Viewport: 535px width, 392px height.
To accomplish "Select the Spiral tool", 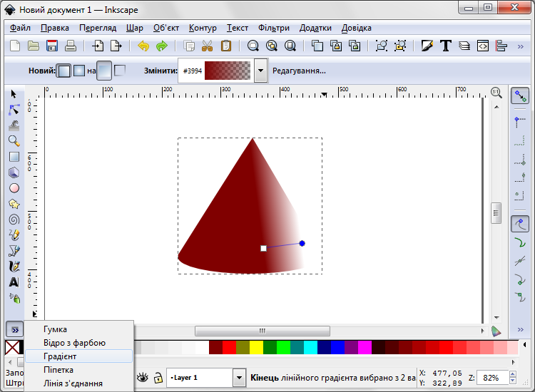I will (14, 220).
